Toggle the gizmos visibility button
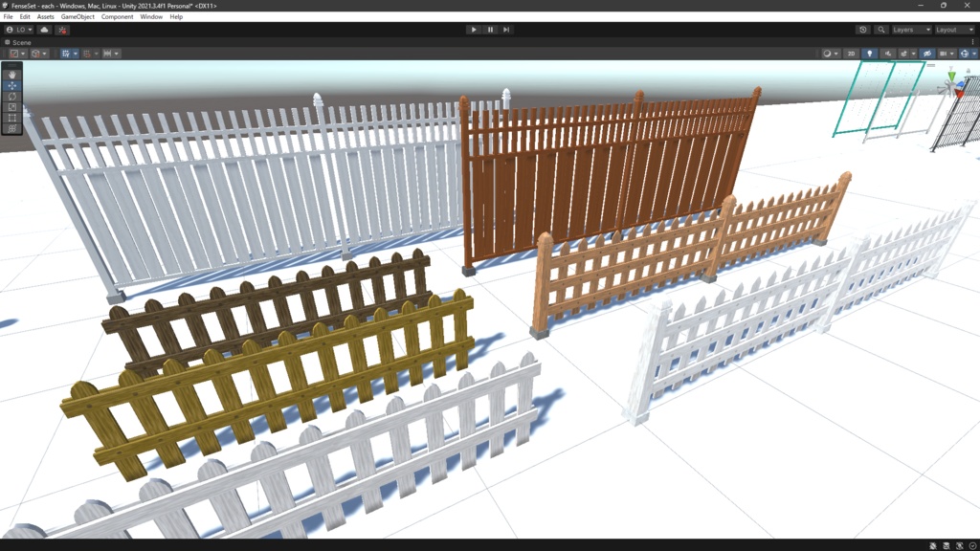The height and width of the screenshot is (551, 980). pyautogui.click(x=965, y=54)
